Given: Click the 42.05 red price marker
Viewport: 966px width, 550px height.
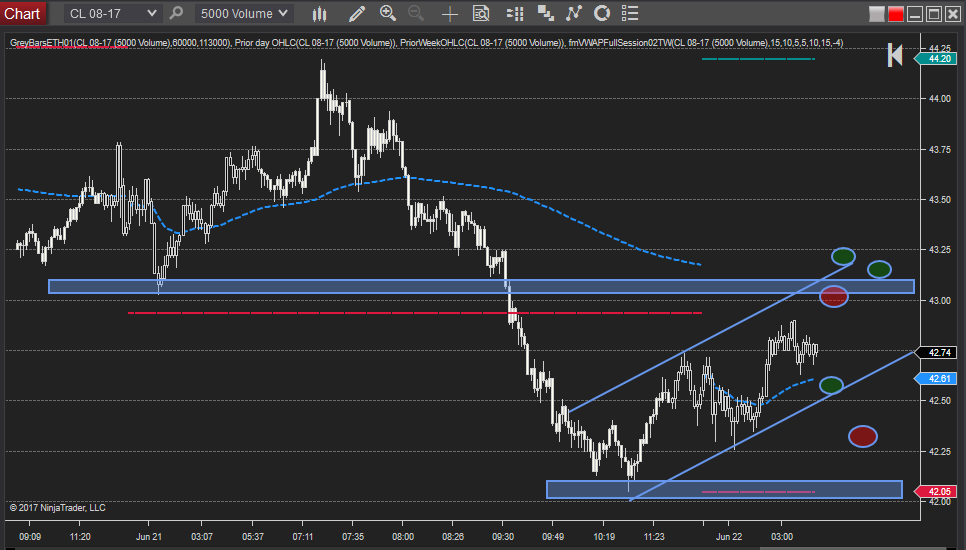Looking at the screenshot, I should coord(936,491).
